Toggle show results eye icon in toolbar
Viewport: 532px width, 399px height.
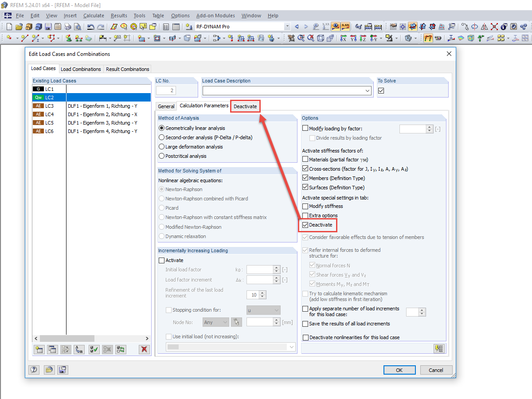pos(336,27)
